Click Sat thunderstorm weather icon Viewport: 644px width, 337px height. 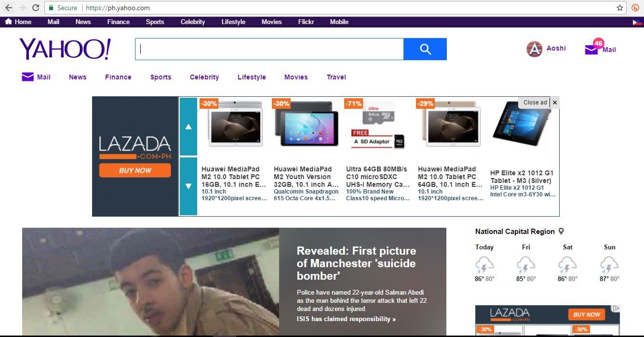pos(568,265)
